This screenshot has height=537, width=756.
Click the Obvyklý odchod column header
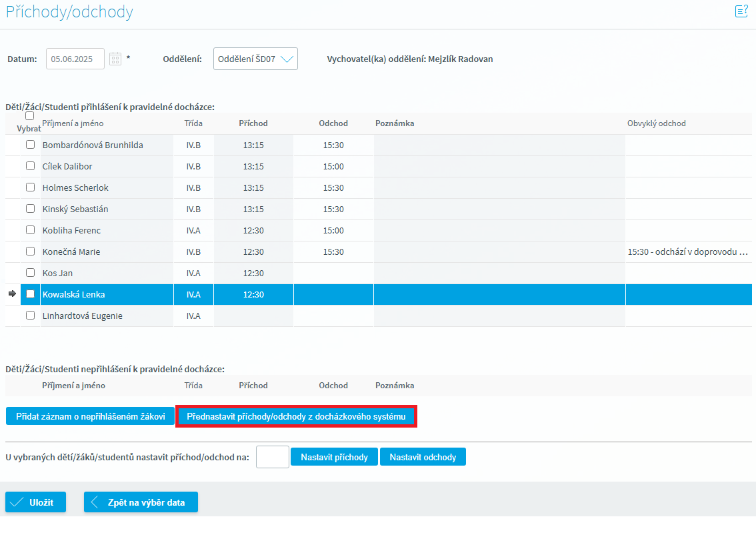656,123
